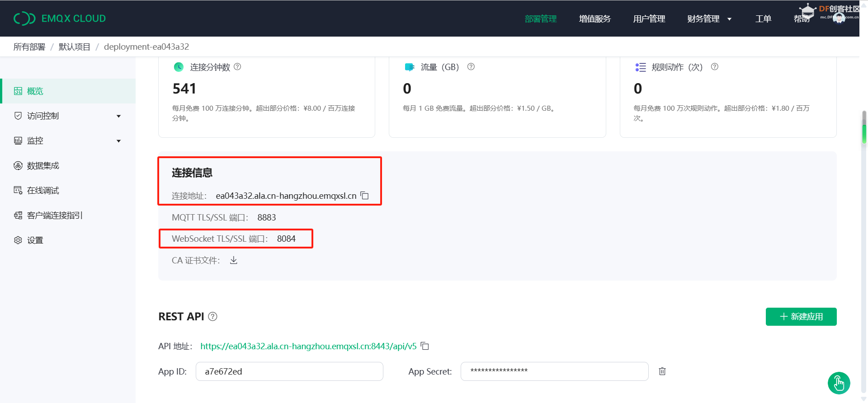Click the 数据集成 sidebar icon

[x=18, y=166]
